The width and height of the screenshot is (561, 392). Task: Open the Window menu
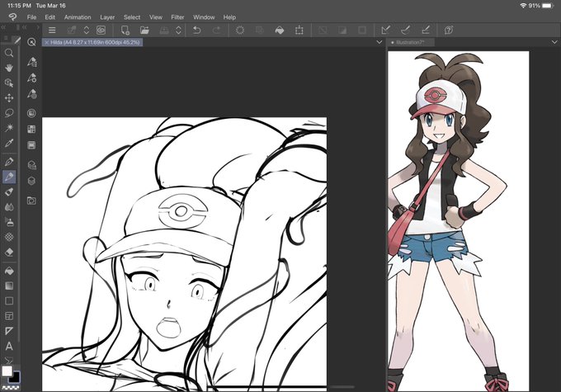coord(204,17)
